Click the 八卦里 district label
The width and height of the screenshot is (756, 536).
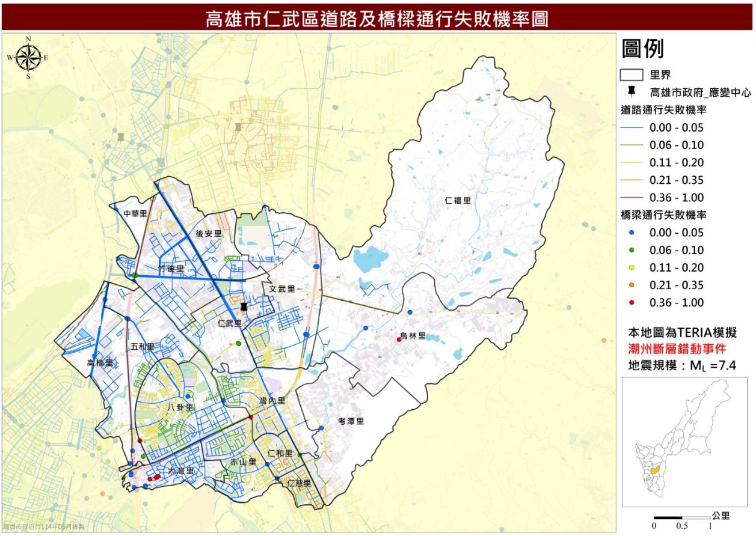point(181,407)
